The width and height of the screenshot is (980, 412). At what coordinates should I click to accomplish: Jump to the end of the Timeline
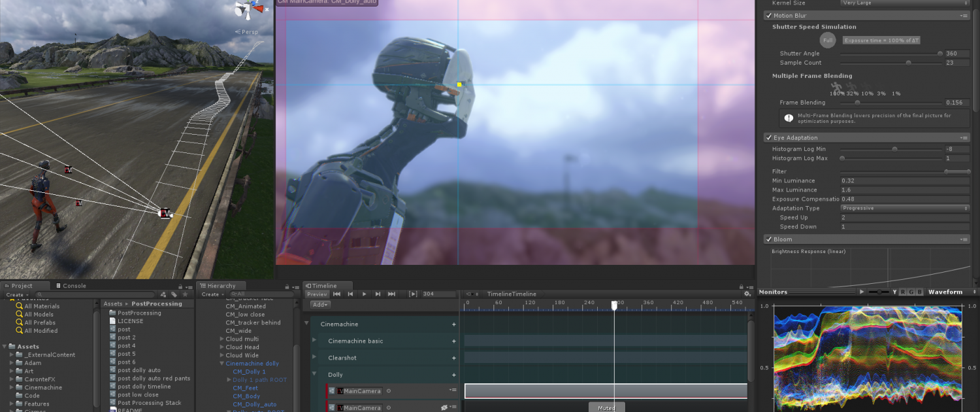(391, 294)
